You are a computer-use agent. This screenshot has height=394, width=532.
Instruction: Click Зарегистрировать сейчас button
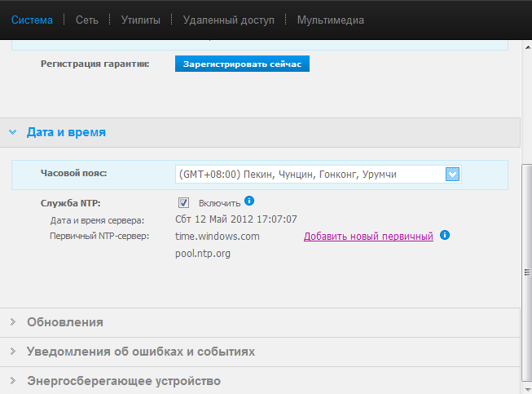[x=242, y=64]
